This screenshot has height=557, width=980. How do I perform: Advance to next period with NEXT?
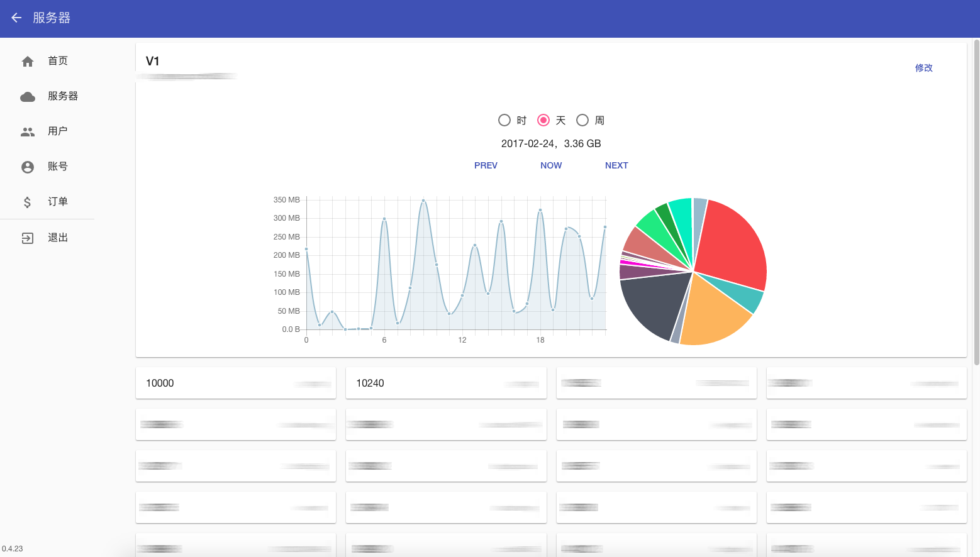616,165
